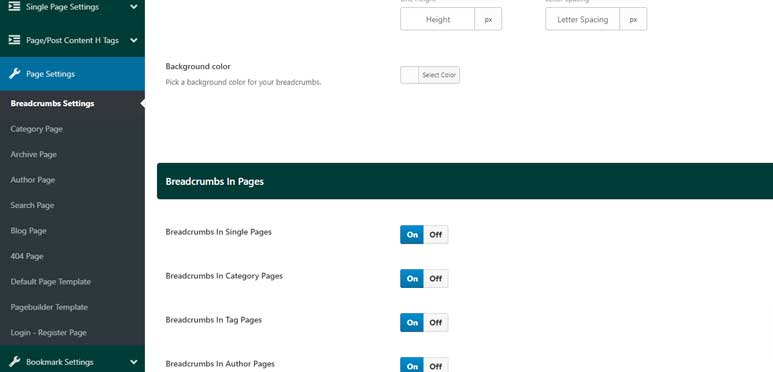The height and width of the screenshot is (372, 773).
Task: Turn On Breadcrumbs In Author Pages
Action: (x=412, y=365)
